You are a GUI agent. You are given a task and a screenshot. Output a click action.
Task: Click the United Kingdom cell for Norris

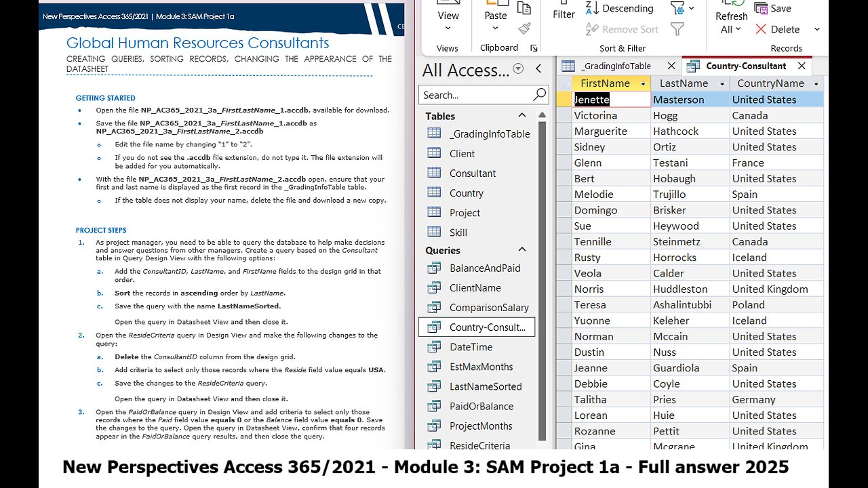pyautogui.click(x=776, y=289)
